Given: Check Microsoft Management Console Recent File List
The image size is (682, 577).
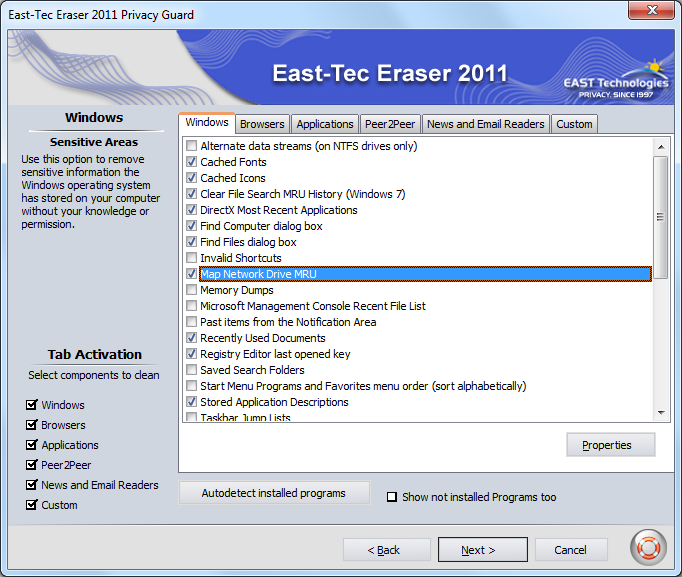Looking at the screenshot, I should pyautogui.click(x=191, y=306).
